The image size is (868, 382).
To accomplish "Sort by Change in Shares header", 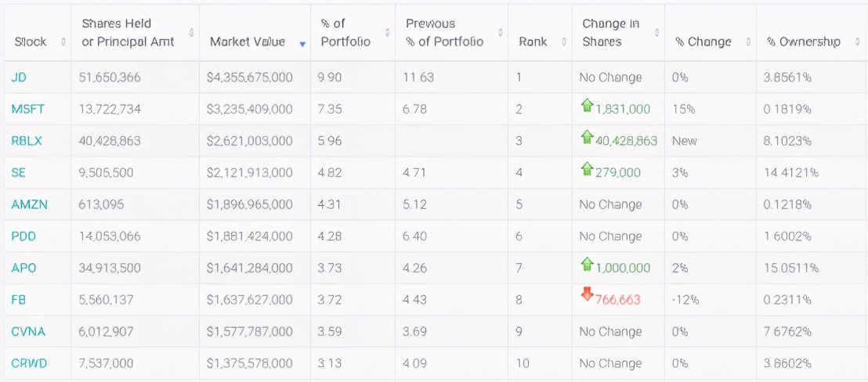I will tap(610, 33).
